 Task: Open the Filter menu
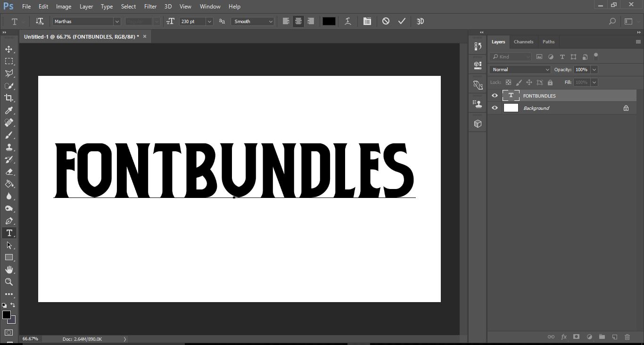tap(150, 6)
